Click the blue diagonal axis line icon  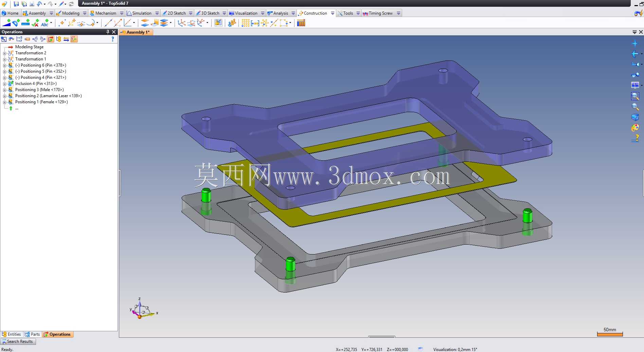pyautogui.click(x=108, y=23)
